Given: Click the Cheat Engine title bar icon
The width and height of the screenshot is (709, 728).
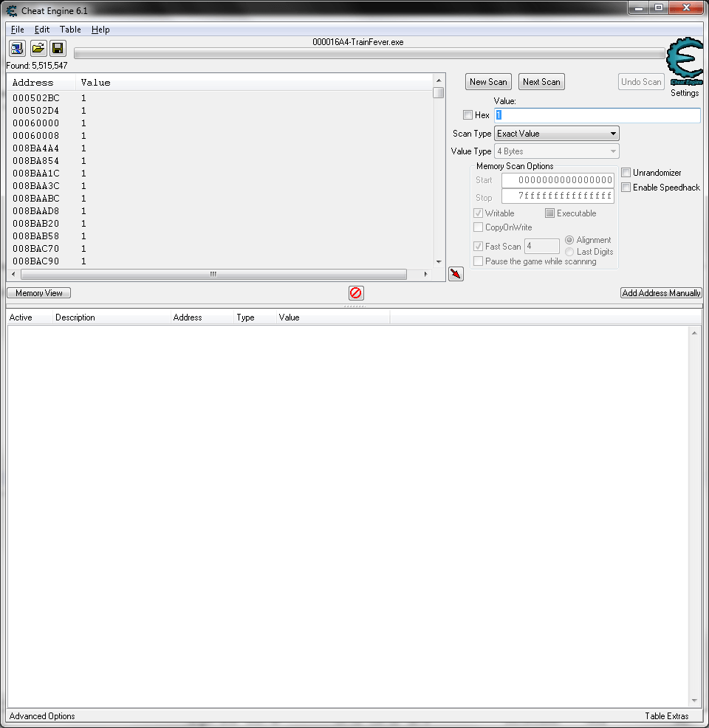Looking at the screenshot, I should [x=12, y=10].
